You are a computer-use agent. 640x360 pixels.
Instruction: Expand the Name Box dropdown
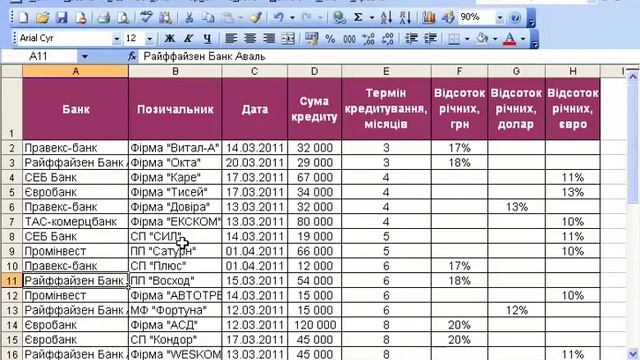pos(84,56)
